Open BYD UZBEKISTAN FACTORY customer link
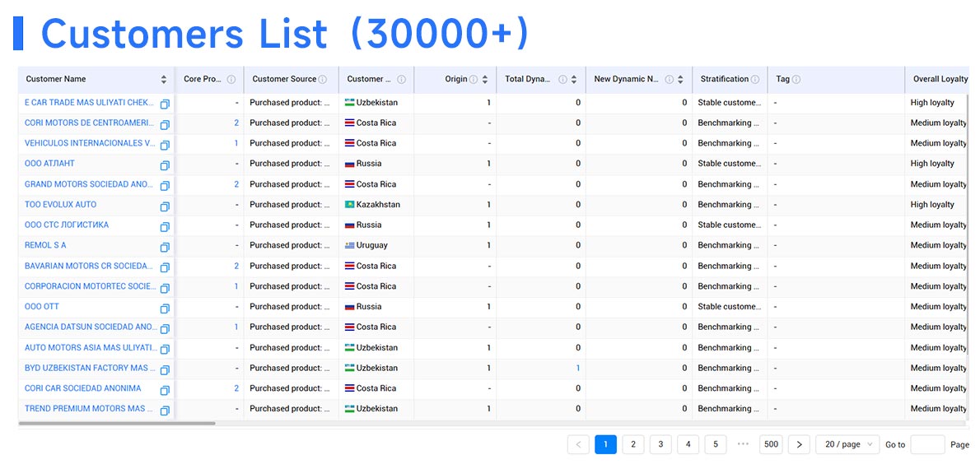This screenshot has height=464, width=980. coord(86,368)
